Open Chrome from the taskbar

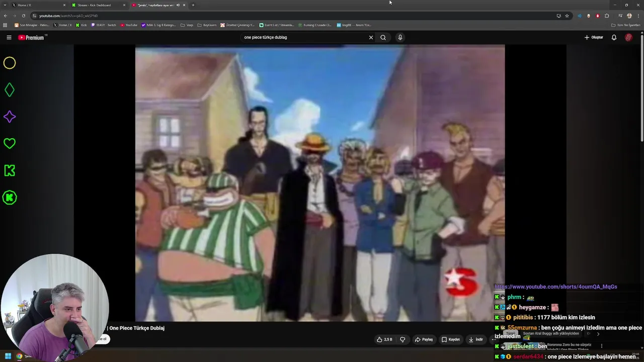(19, 356)
